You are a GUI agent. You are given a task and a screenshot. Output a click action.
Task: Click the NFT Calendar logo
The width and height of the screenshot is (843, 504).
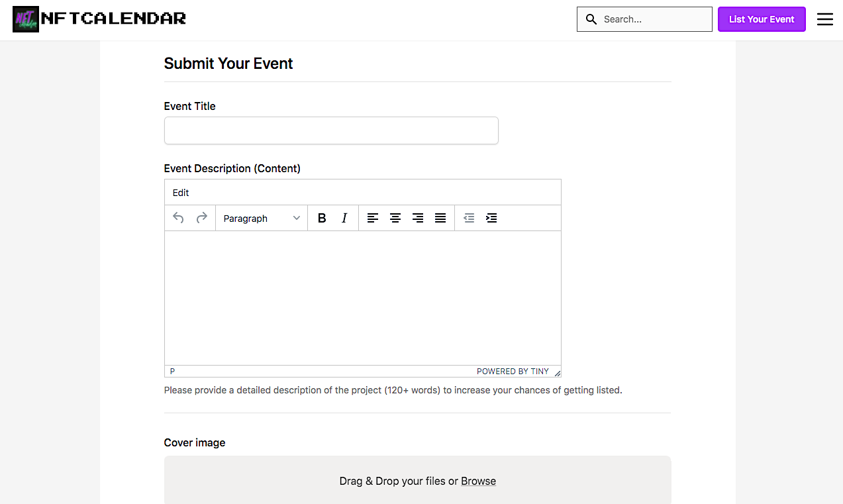(x=98, y=19)
